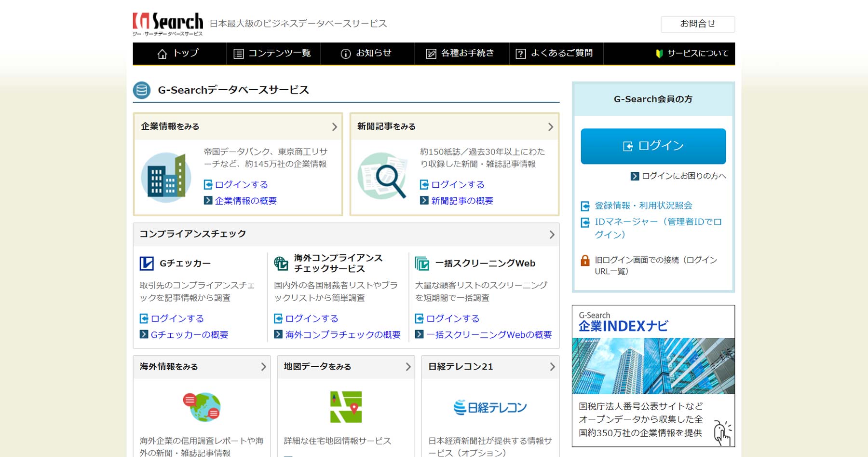This screenshot has width=868, height=457.
Task: Click login icon in 一括スクリーニングWeb section
Action: [419, 319]
